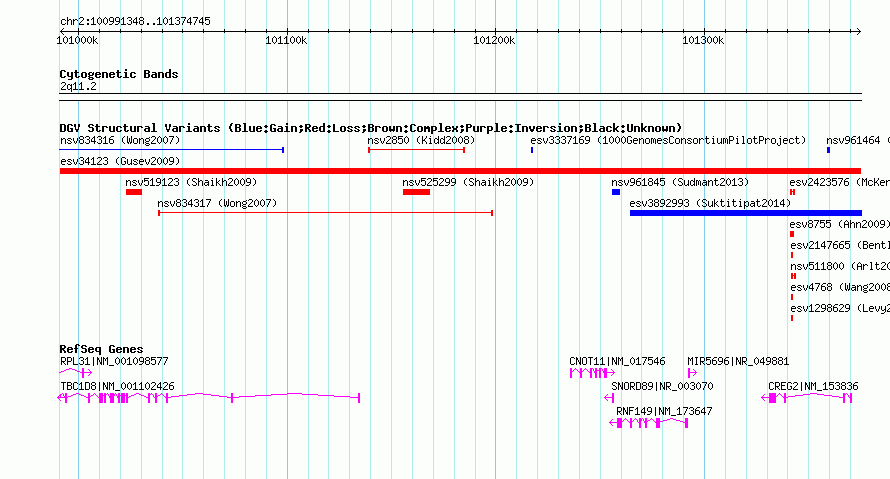Click the Cytogenetic Bands track title
This screenshot has height=479, width=890.
(119, 74)
